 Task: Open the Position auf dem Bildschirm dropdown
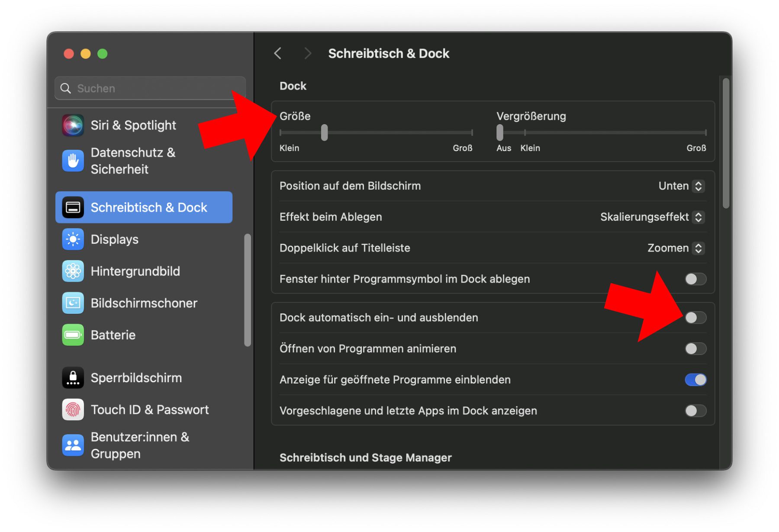[x=681, y=186]
